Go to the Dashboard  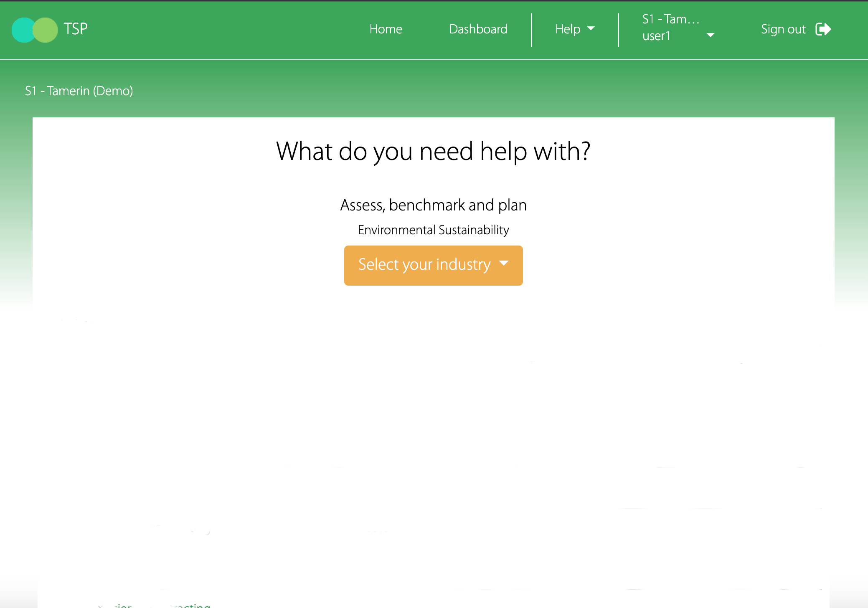click(x=478, y=29)
